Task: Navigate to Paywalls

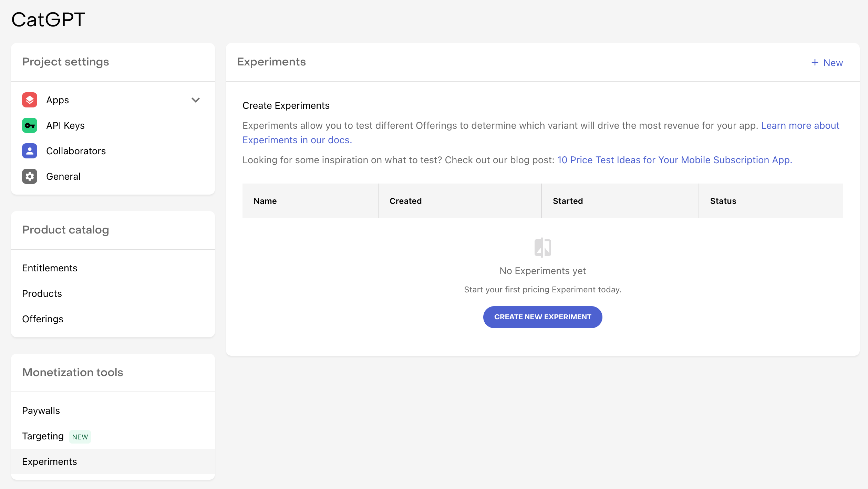Action: coord(113,410)
